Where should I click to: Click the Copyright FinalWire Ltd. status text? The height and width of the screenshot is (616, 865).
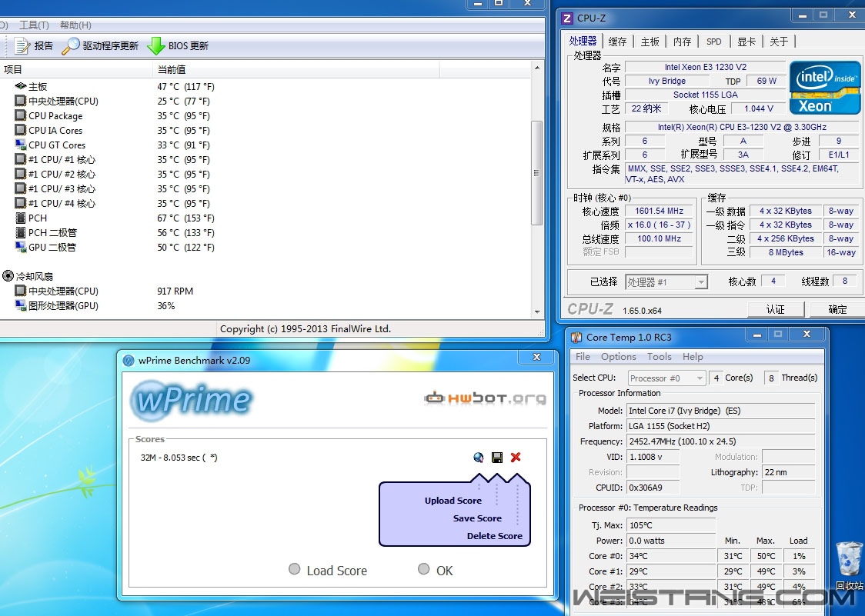[305, 328]
